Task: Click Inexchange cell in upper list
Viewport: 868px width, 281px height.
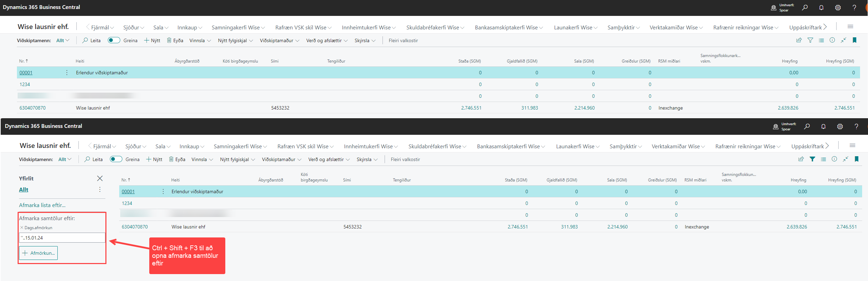Action: (x=671, y=108)
